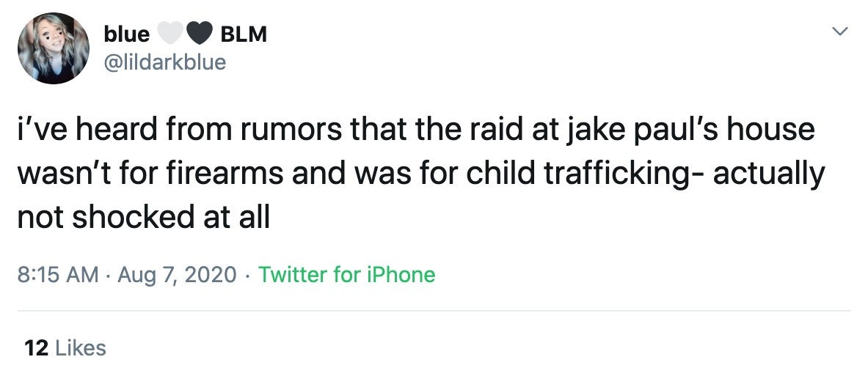View the 12 Likes list
Screen dimensions: 868x376
click(x=65, y=348)
